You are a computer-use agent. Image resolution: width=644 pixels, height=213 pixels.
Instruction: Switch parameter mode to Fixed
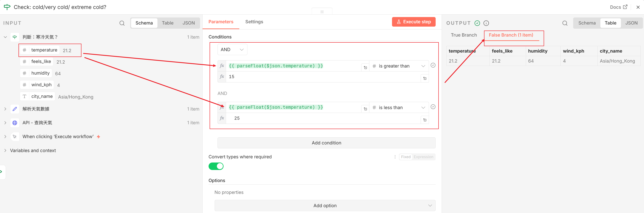(406, 157)
